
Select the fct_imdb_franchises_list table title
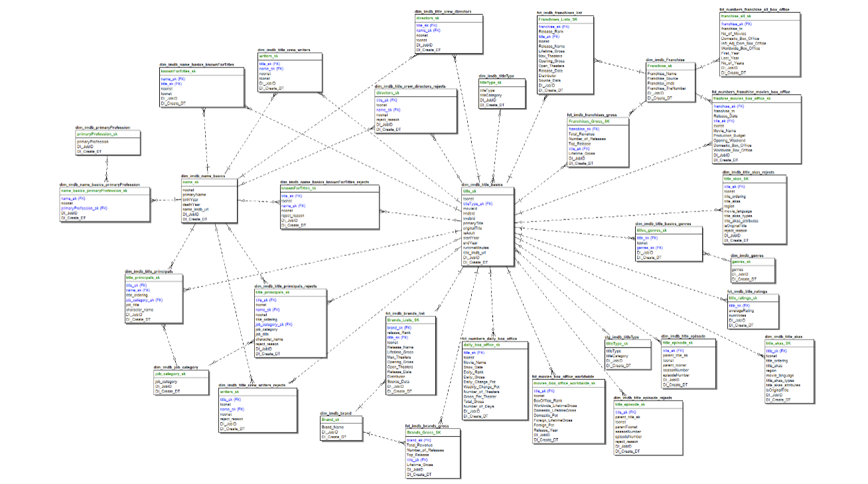pyautogui.click(x=561, y=12)
